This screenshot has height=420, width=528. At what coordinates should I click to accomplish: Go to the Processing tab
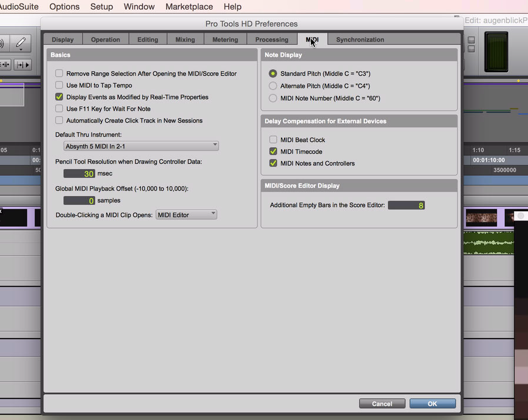point(272,40)
